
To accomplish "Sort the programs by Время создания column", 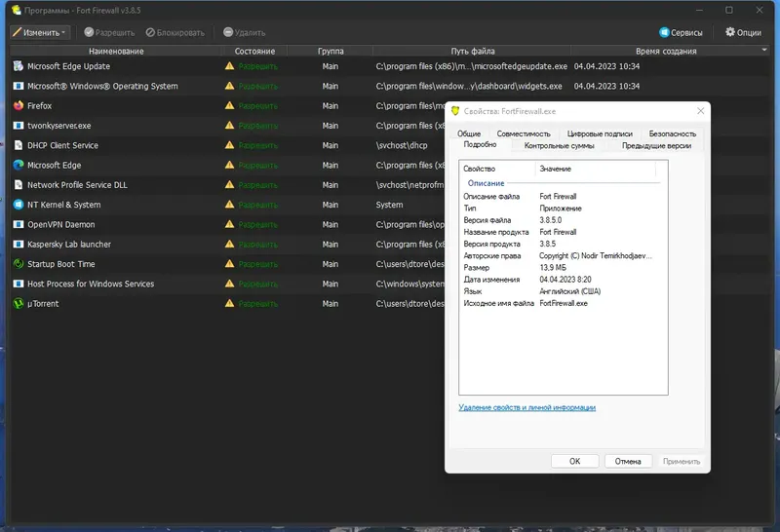I will coord(666,51).
